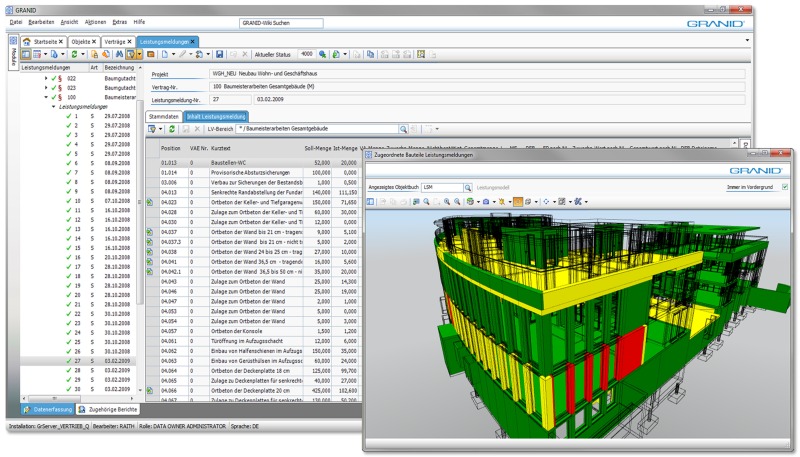Toggle the navigation pane icon in main toolbar
This screenshot has height=457, width=800.
point(26,54)
